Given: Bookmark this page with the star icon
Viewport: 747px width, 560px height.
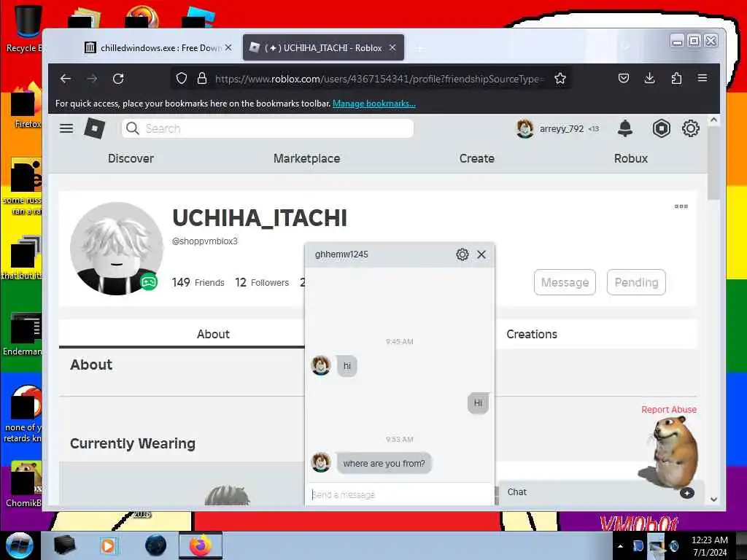Looking at the screenshot, I should point(560,79).
